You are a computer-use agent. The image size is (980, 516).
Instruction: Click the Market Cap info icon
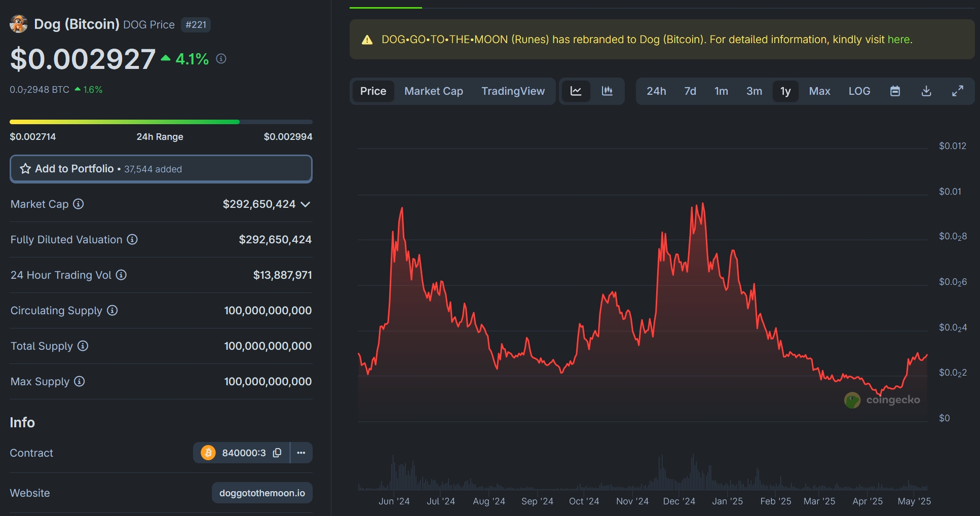(79, 204)
